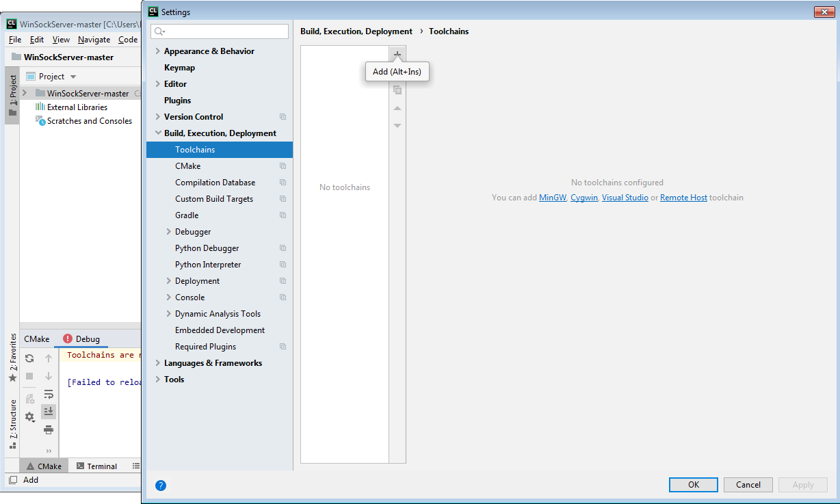Open the Terminal tool window tab
This screenshot has width=840, height=504.
pyautogui.click(x=96, y=466)
